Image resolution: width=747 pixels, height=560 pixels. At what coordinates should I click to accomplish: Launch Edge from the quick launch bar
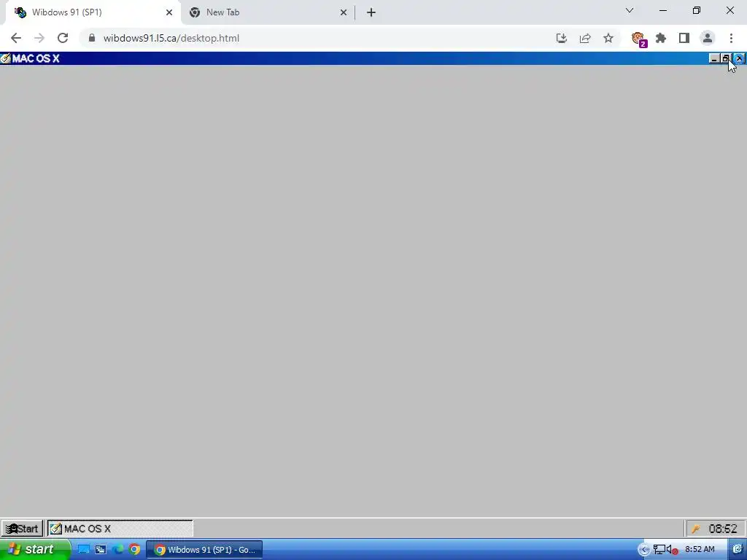pyautogui.click(x=117, y=550)
